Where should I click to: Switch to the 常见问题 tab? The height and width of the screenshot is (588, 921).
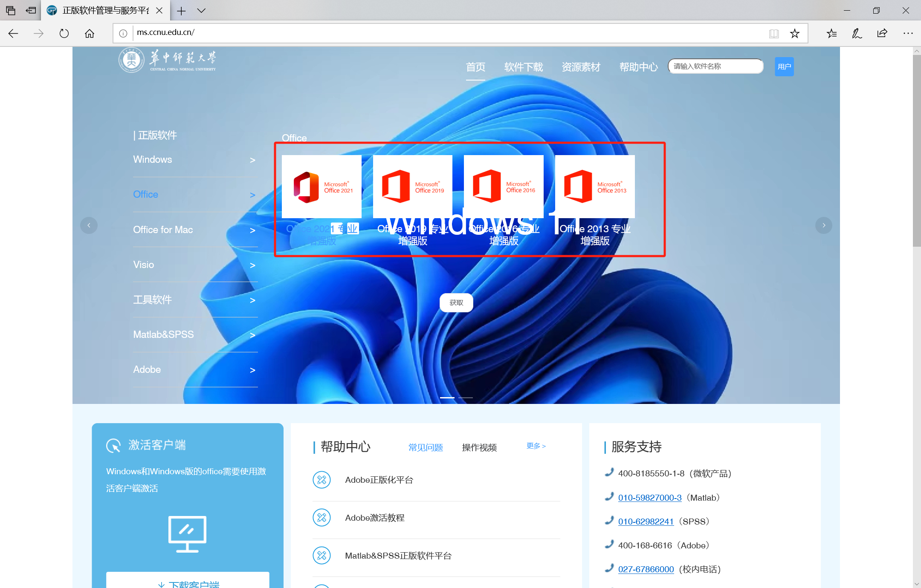pyautogui.click(x=426, y=447)
